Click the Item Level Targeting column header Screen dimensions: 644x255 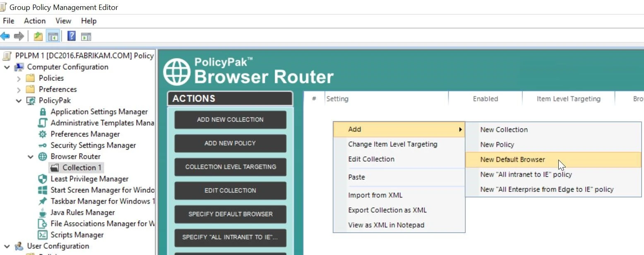pyautogui.click(x=568, y=99)
